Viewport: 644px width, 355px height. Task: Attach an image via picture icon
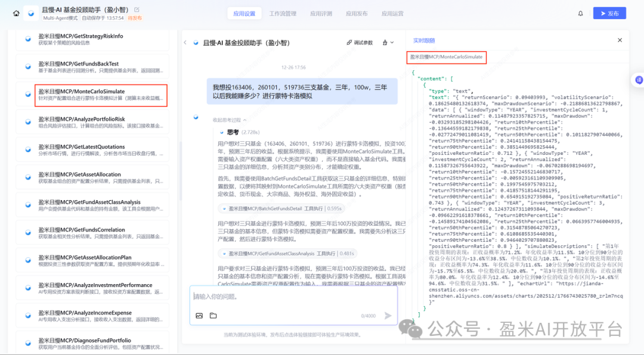[x=199, y=316]
